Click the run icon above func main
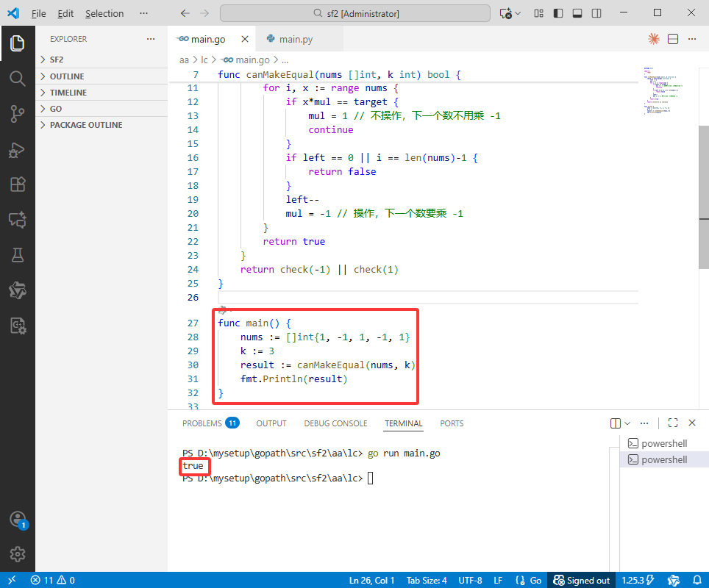Screen dimensions: 709x588 click(222, 310)
